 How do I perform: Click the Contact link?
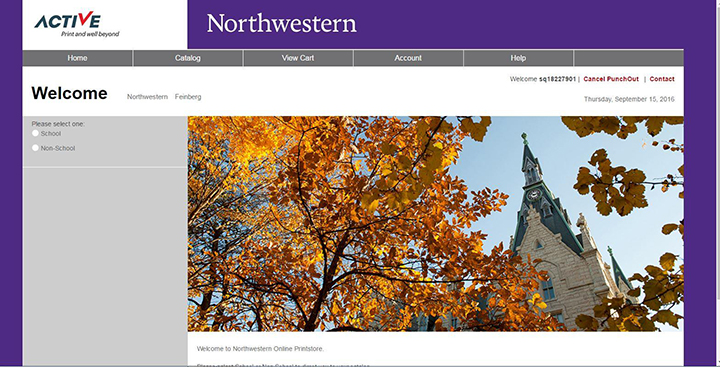pyautogui.click(x=662, y=79)
